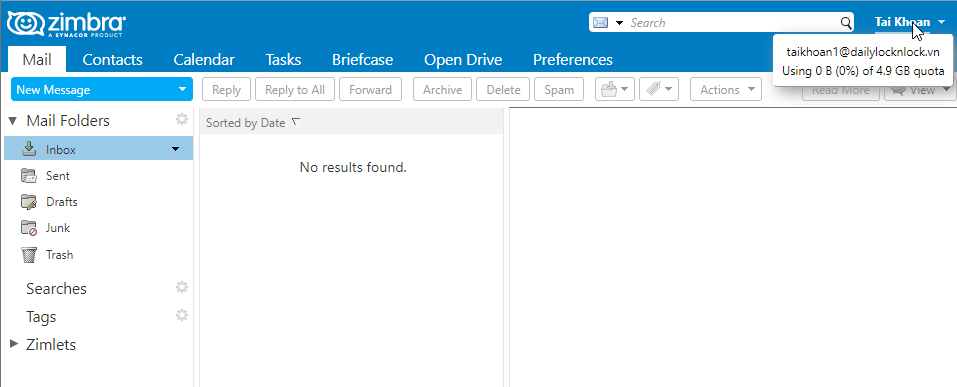The height and width of the screenshot is (387, 957).
Task: Expand the New Message dropdown arrow
Action: pyautogui.click(x=182, y=90)
